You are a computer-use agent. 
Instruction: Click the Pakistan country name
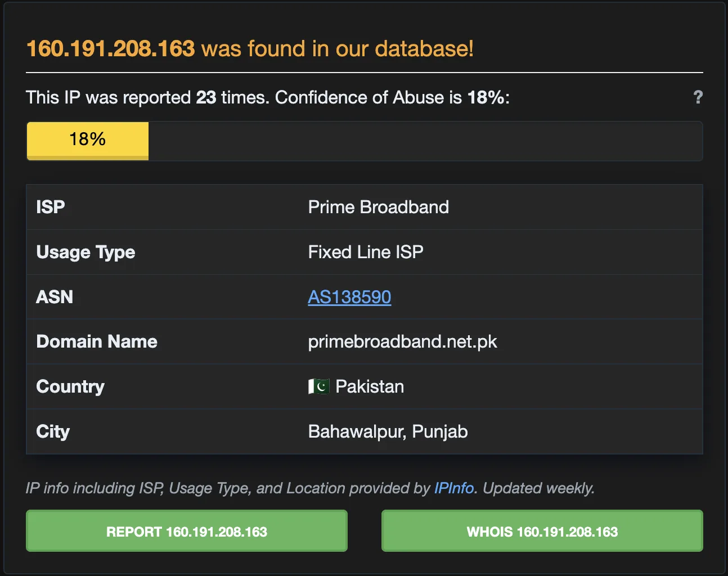(370, 386)
